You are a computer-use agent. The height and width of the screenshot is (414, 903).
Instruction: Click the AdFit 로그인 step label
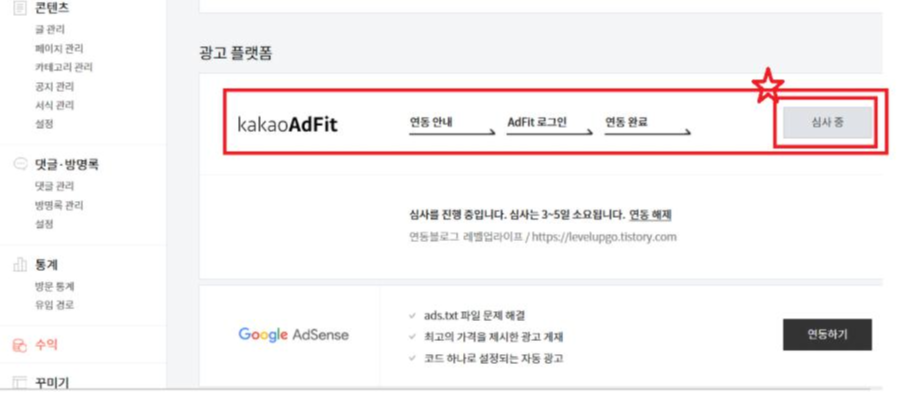[x=537, y=122]
